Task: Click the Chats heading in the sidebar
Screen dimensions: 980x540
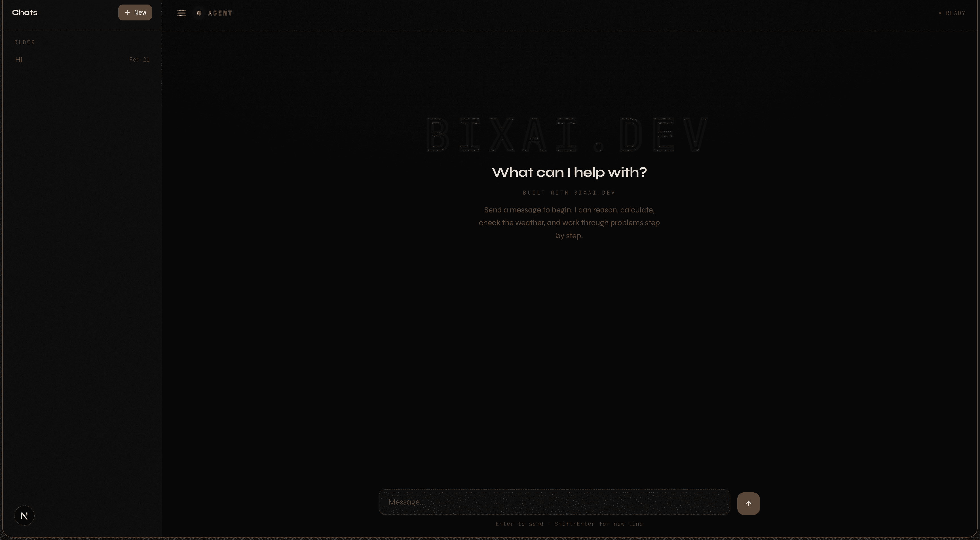Action: [x=24, y=12]
